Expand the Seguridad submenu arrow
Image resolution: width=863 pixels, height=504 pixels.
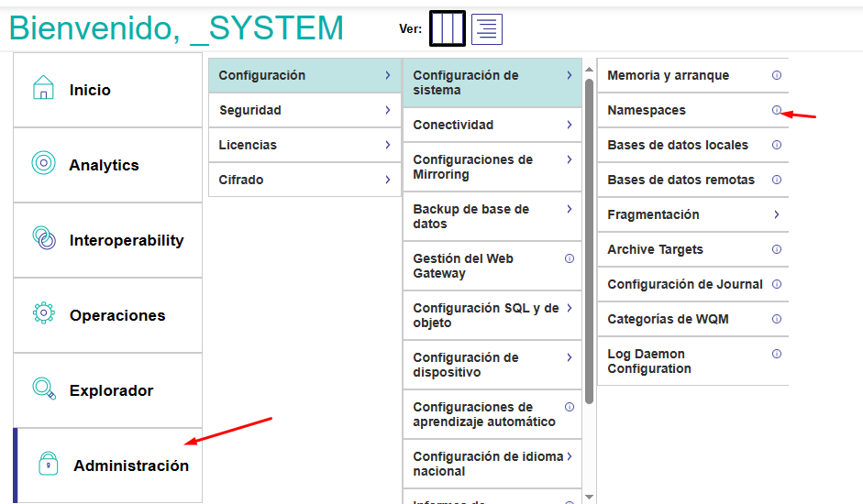[x=388, y=110]
